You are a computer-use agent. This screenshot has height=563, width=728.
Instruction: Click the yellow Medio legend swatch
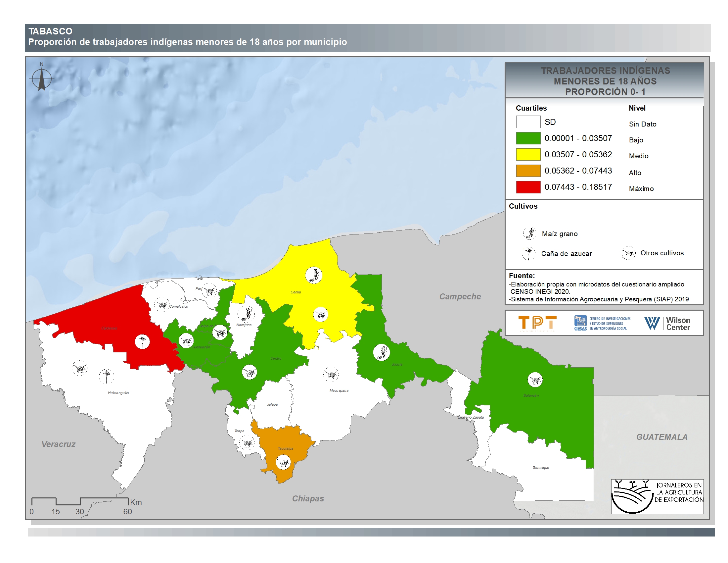pyautogui.click(x=528, y=154)
